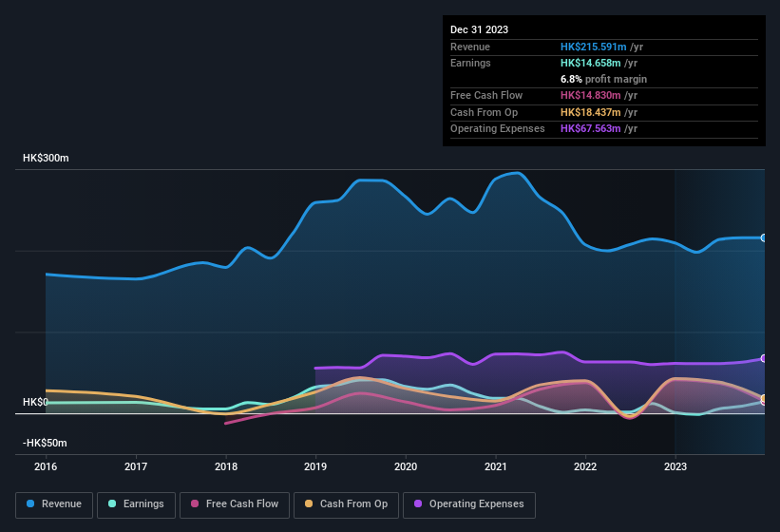
Task: Click the HK$18.437m cash from op value
Action: pyautogui.click(x=591, y=112)
